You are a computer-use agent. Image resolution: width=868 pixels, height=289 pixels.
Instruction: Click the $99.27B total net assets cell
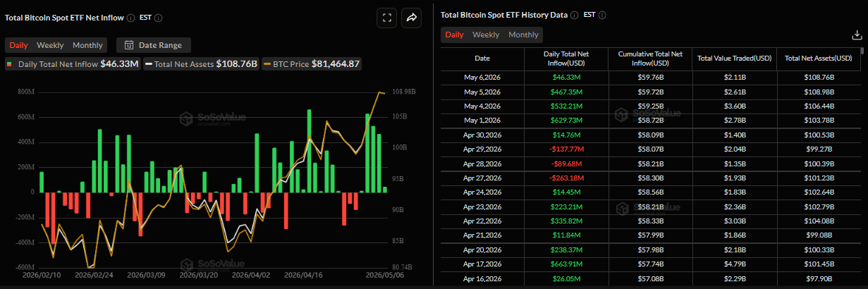pos(819,149)
